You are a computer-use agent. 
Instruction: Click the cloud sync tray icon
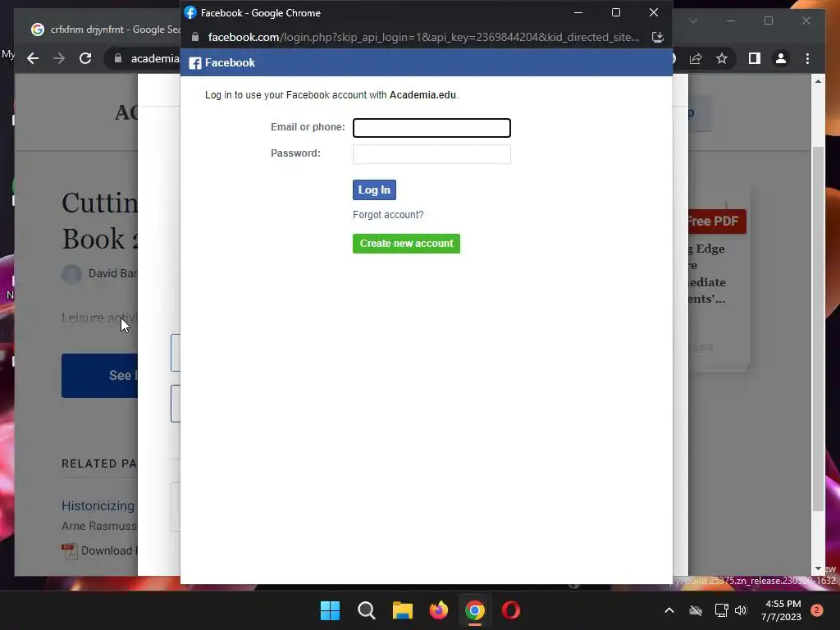696,610
